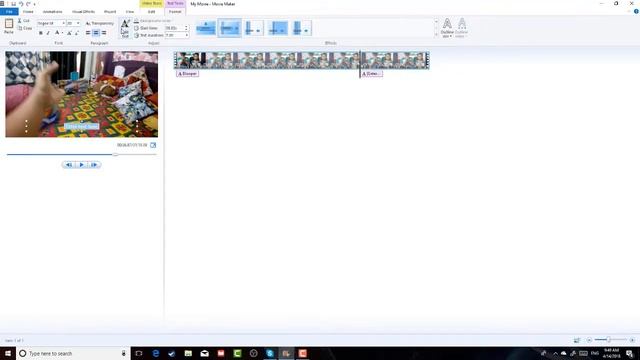Screen dimensions: 640x360
Task: Click the Edit text button
Action: (125, 28)
